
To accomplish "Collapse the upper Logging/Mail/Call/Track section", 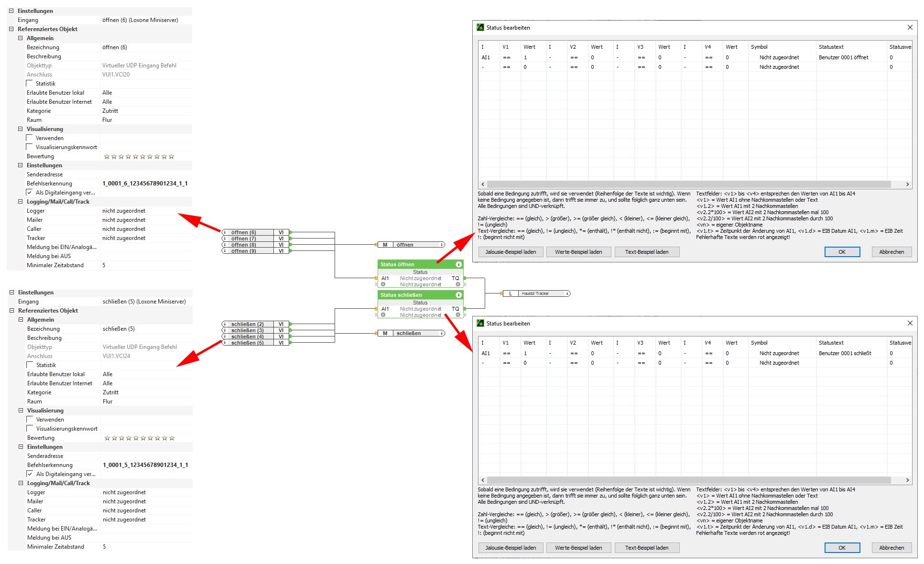I will pos(20,202).
